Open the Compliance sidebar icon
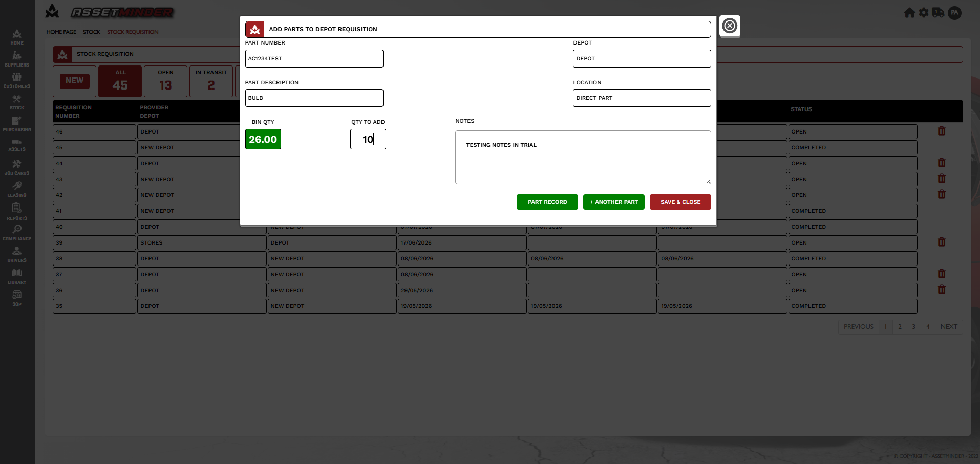This screenshot has height=464, width=980. pyautogui.click(x=17, y=233)
